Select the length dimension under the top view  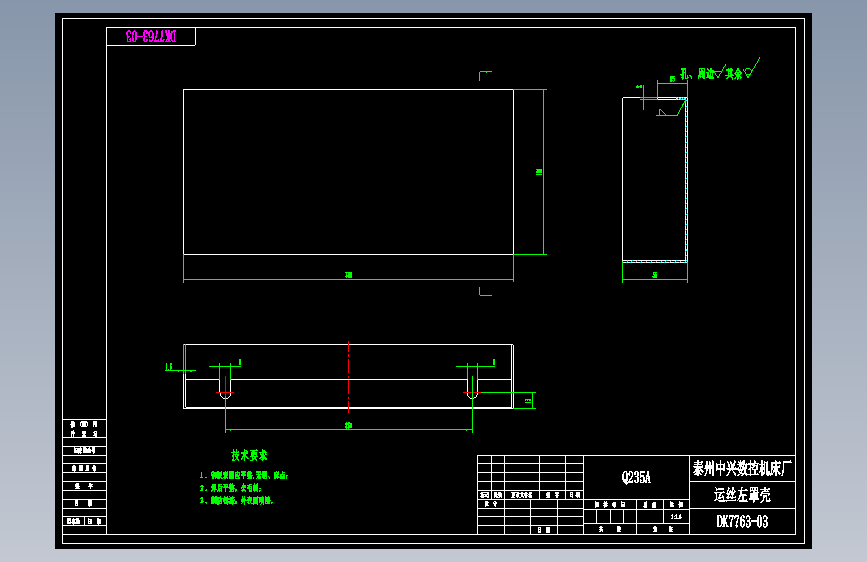pos(348,275)
